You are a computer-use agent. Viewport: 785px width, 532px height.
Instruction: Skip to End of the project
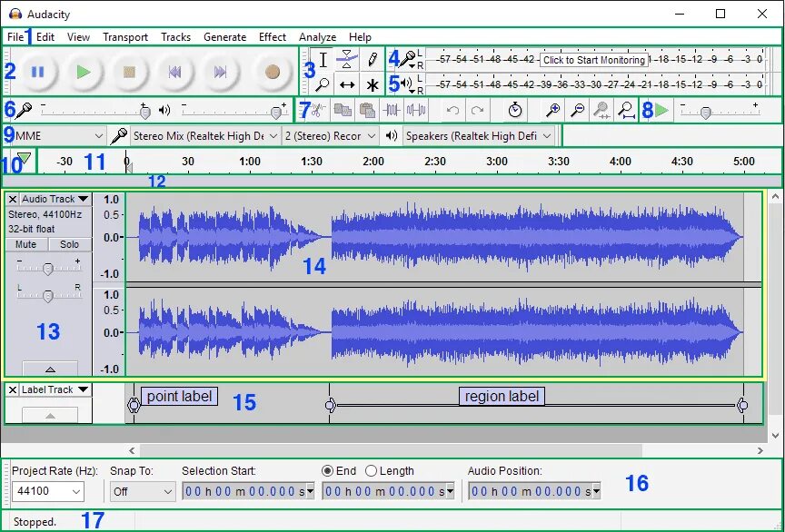pos(220,72)
